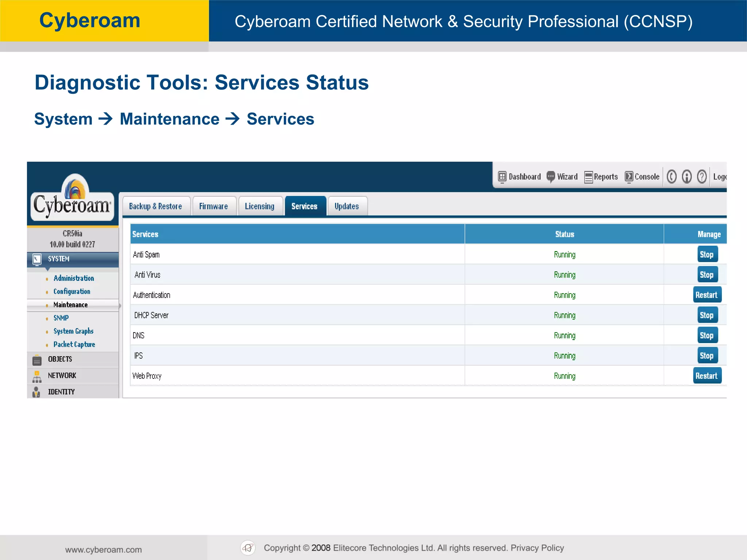Click the DHCP Server service name

(151, 315)
